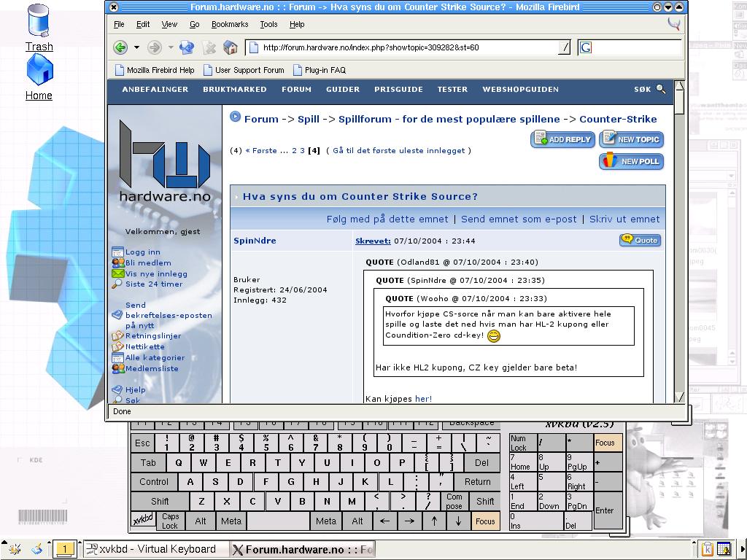This screenshot has height=560, width=747.
Task: Click the Nettikette icon
Action: (117, 346)
